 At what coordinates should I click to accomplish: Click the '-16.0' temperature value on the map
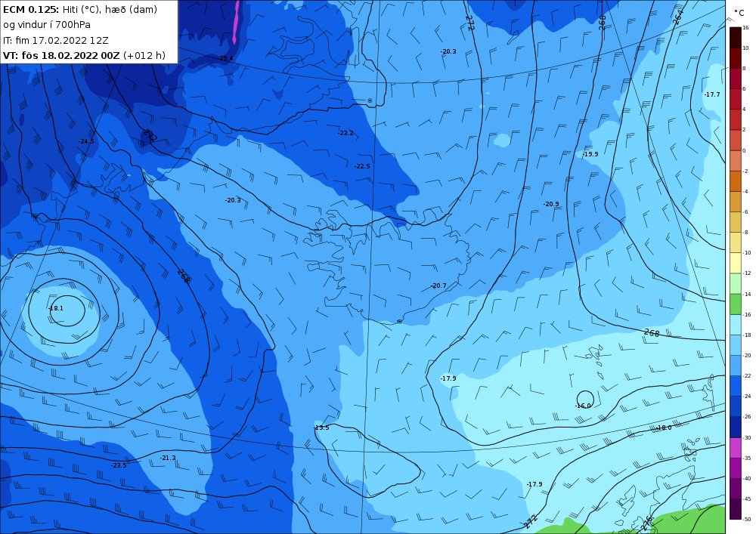click(583, 406)
